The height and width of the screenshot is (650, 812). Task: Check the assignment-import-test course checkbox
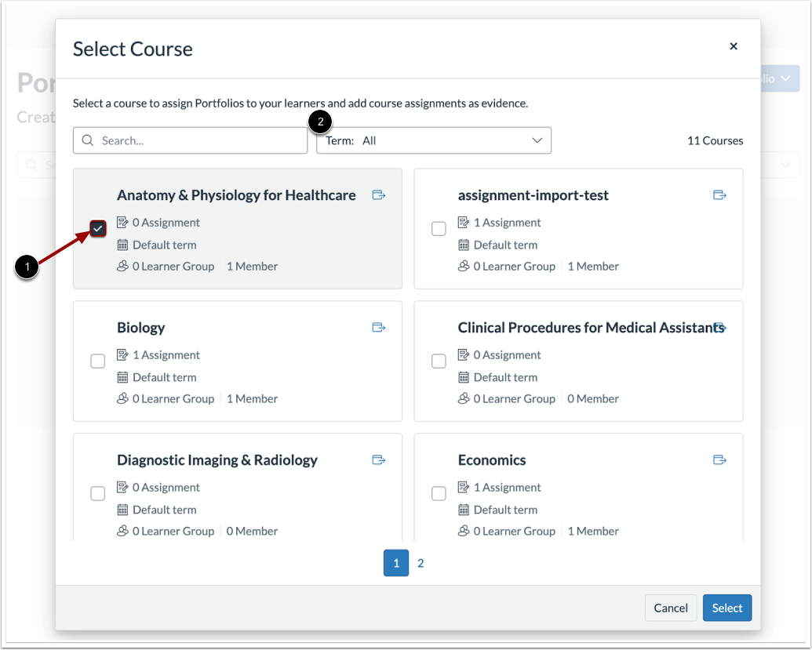coord(438,228)
